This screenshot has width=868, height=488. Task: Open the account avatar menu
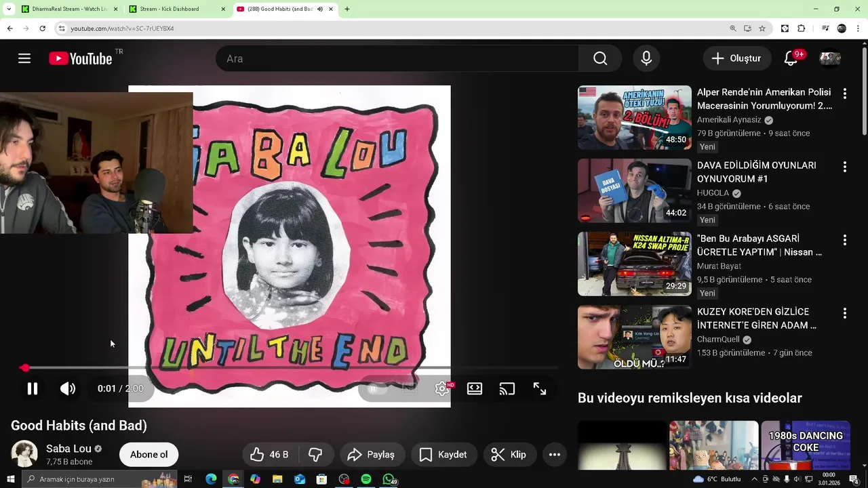(830, 58)
